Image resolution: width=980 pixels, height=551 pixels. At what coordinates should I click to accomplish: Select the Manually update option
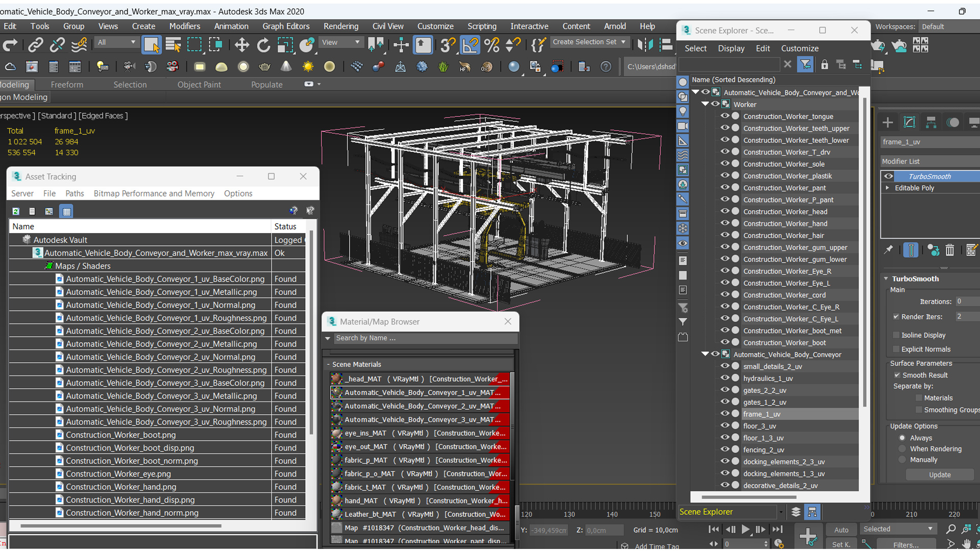pyautogui.click(x=902, y=460)
